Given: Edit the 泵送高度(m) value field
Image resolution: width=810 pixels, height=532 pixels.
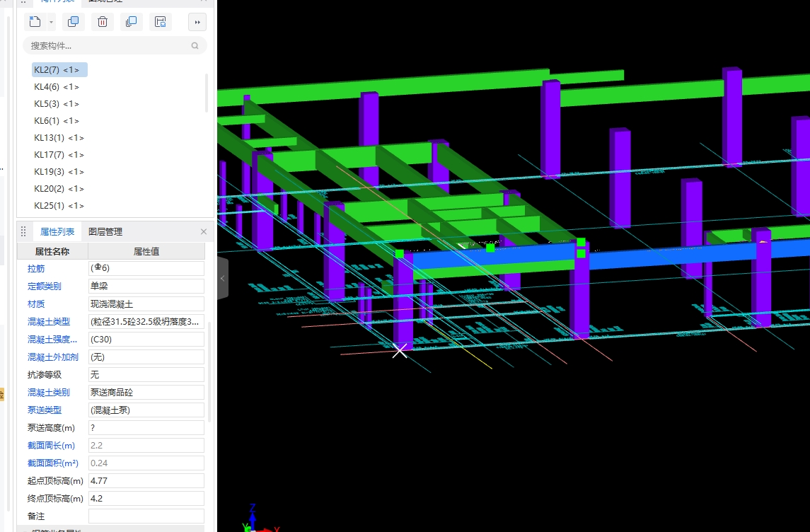Looking at the screenshot, I should click(x=146, y=428).
